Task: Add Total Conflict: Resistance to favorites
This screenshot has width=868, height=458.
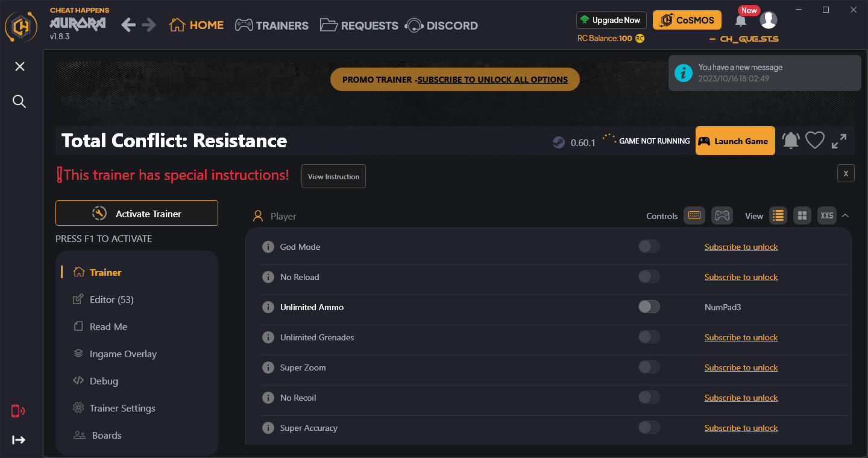Action: click(x=814, y=140)
